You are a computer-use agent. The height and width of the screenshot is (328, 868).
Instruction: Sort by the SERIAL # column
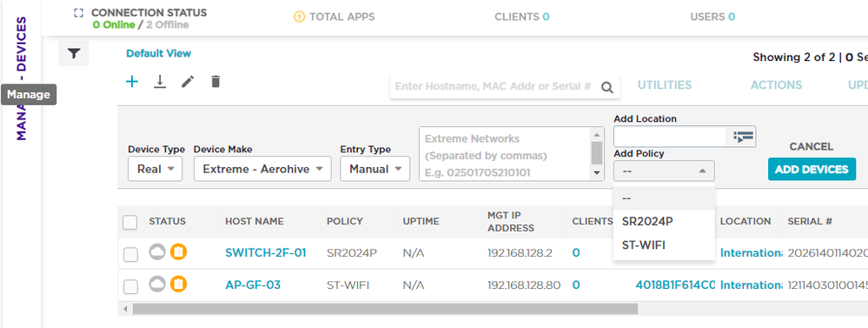coord(810,222)
